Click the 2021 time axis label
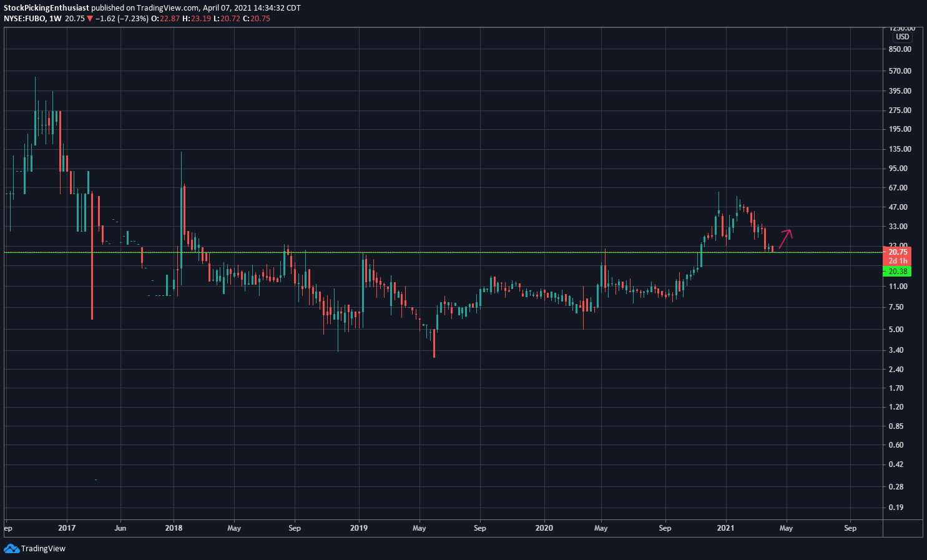This screenshot has height=560, width=927. point(726,528)
